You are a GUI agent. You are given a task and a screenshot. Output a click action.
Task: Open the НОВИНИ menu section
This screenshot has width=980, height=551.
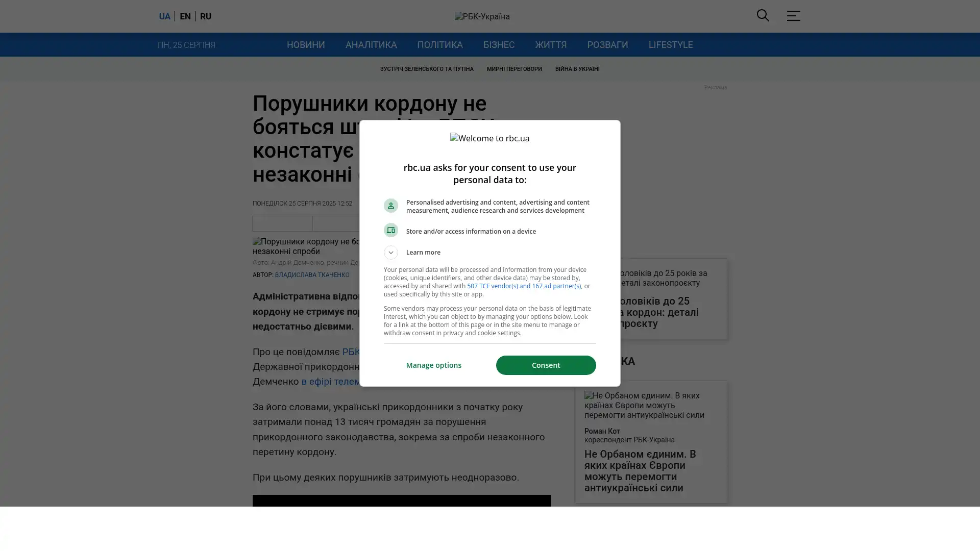click(306, 45)
